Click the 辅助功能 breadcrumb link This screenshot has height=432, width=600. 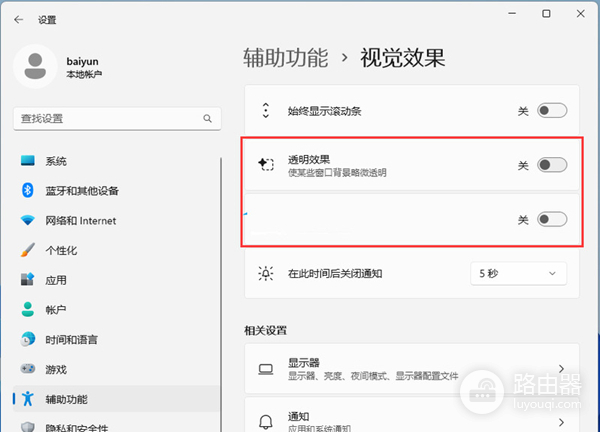286,58
